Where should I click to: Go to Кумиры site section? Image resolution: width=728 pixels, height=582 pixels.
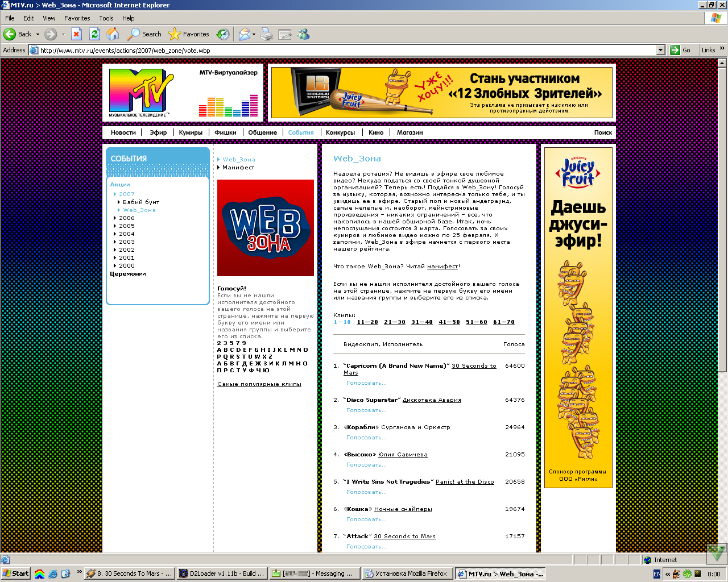click(x=191, y=132)
